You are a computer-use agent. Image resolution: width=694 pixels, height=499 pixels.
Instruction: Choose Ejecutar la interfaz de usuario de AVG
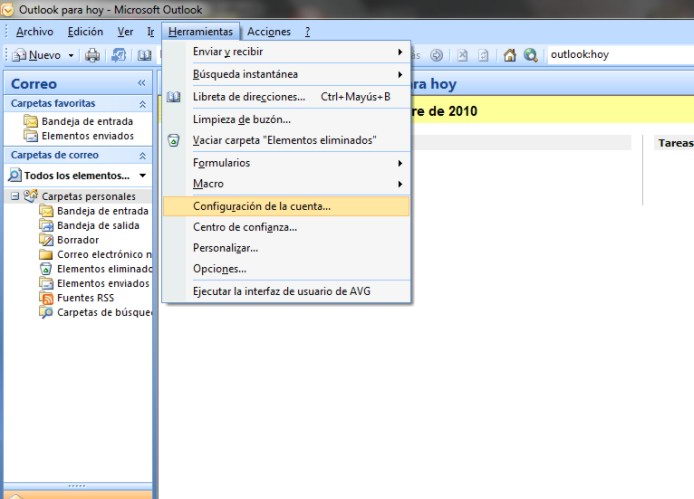286,291
